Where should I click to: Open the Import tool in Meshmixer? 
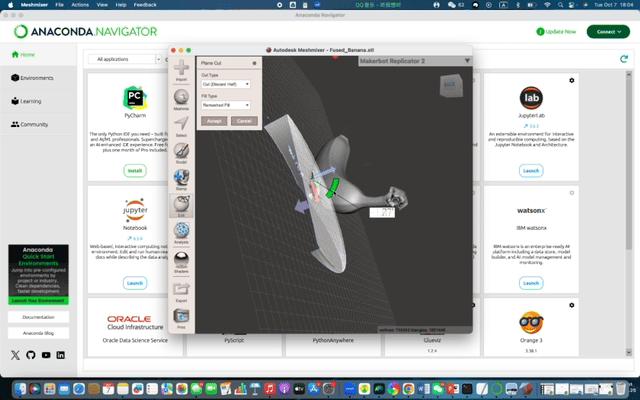coord(181,71)
